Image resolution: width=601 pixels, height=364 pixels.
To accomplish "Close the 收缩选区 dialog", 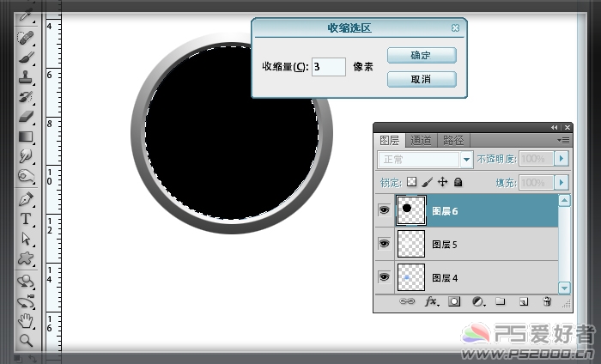I will pos(455,28).
